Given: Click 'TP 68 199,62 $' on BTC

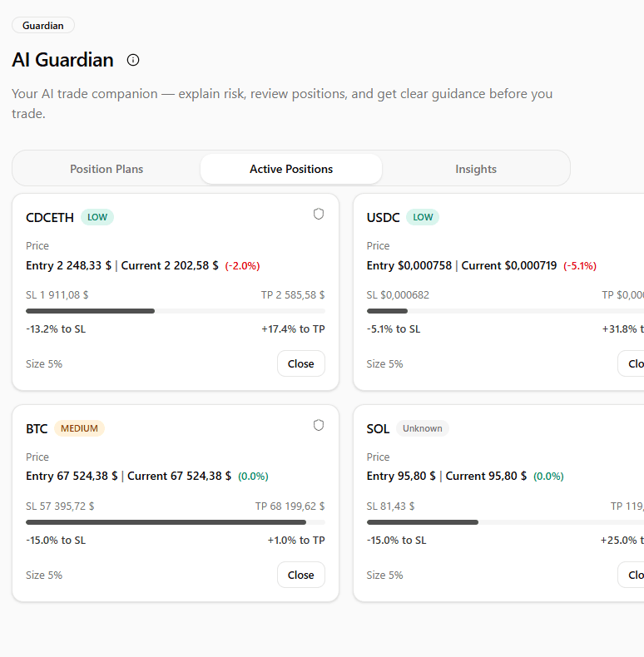Looking at the screenshot, I should 290,506.
